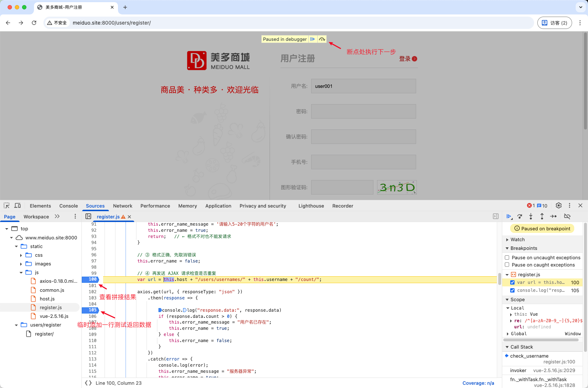This screenshot has height=388, width=588.
Task: Click Step over next function call icon
Action: pos(520,216)
